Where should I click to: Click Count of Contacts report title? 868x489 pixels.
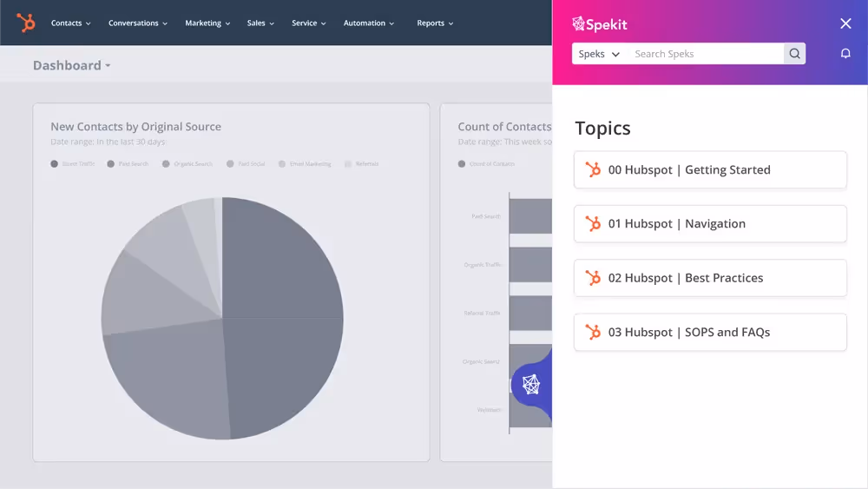(504, 126)
